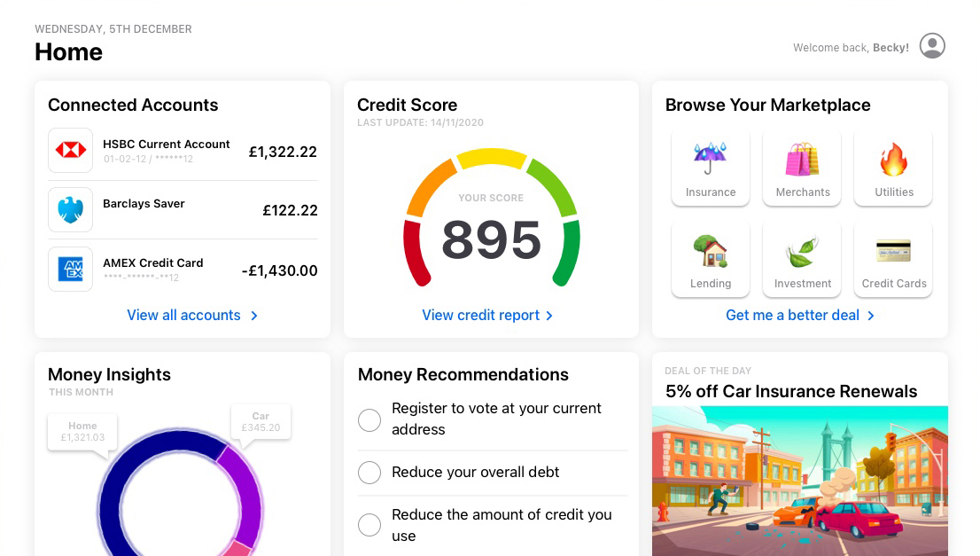
Task: Click the Barclays eagle logo
Action: coord(70,210)
